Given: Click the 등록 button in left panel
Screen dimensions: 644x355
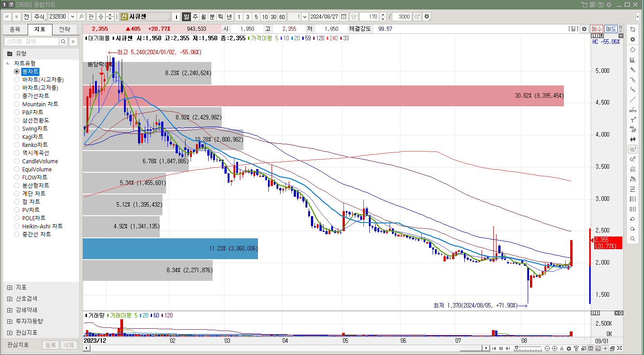Looking at the screenshot, I should click(51, 345).
